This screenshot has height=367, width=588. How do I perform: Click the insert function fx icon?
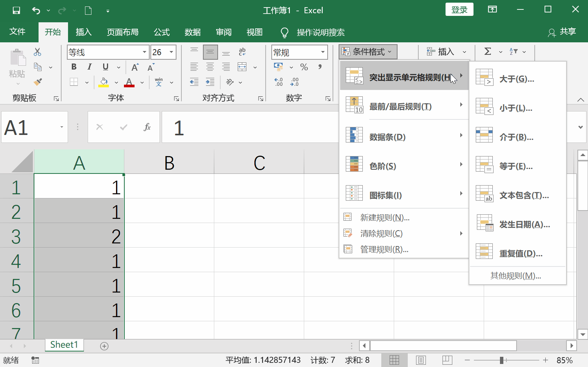pyautogui.click(x=147, y=127)
